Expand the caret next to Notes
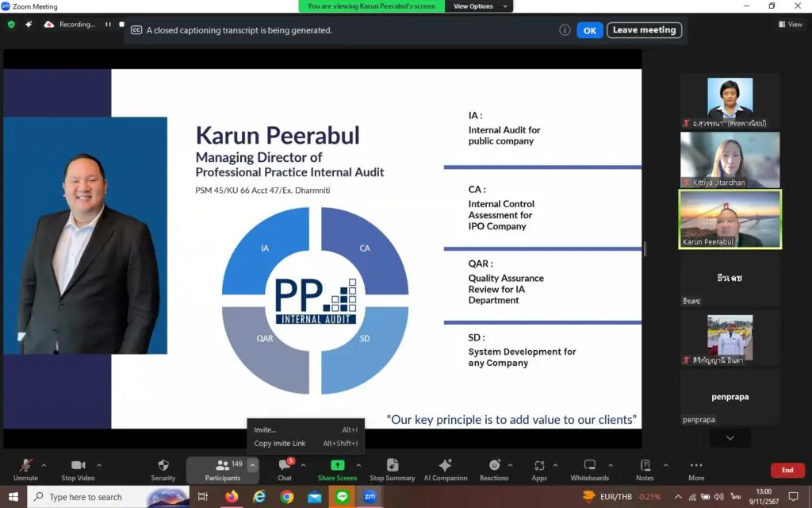 (666, 465)
